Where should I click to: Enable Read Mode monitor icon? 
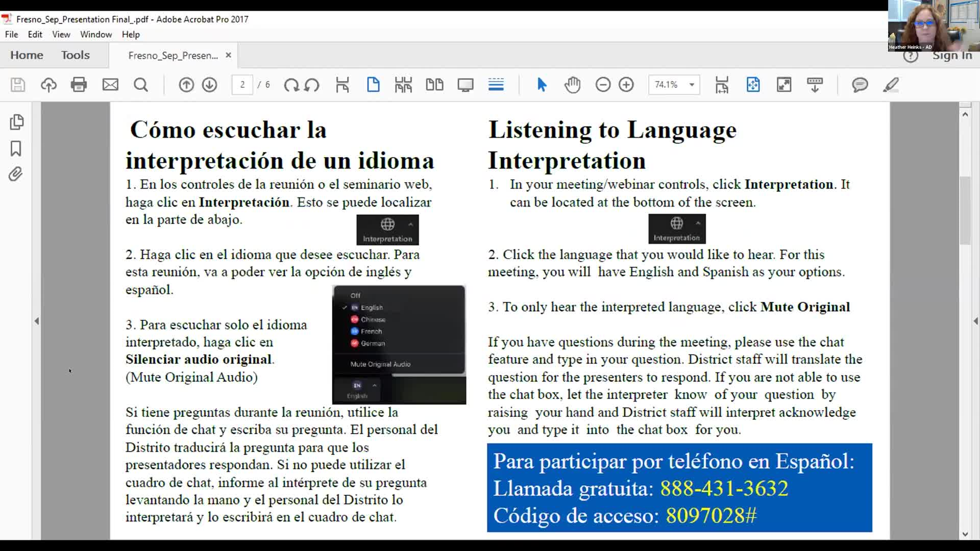[x=465, y=85]
